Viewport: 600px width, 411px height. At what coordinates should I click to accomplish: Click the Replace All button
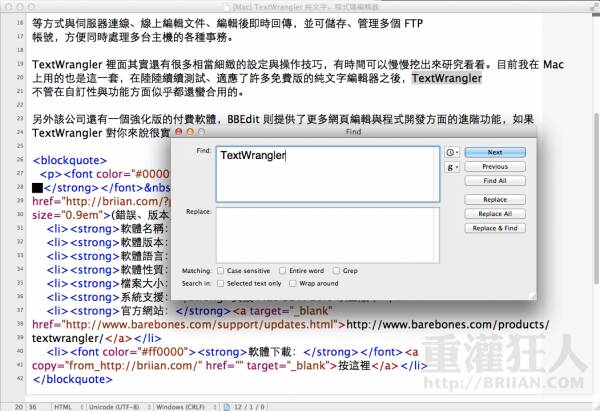point(495,214)
